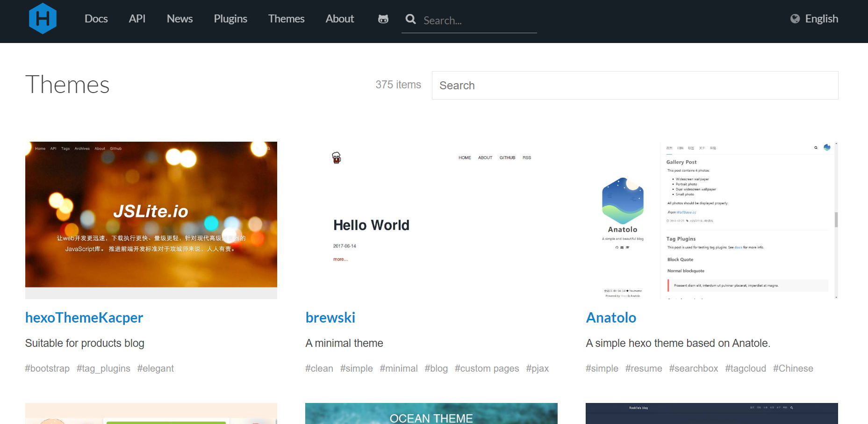Filter by #pjax tag
Image resolution: width=868 pixels, height=424 pixels.
pyautogui.click(x=538, y=368)
